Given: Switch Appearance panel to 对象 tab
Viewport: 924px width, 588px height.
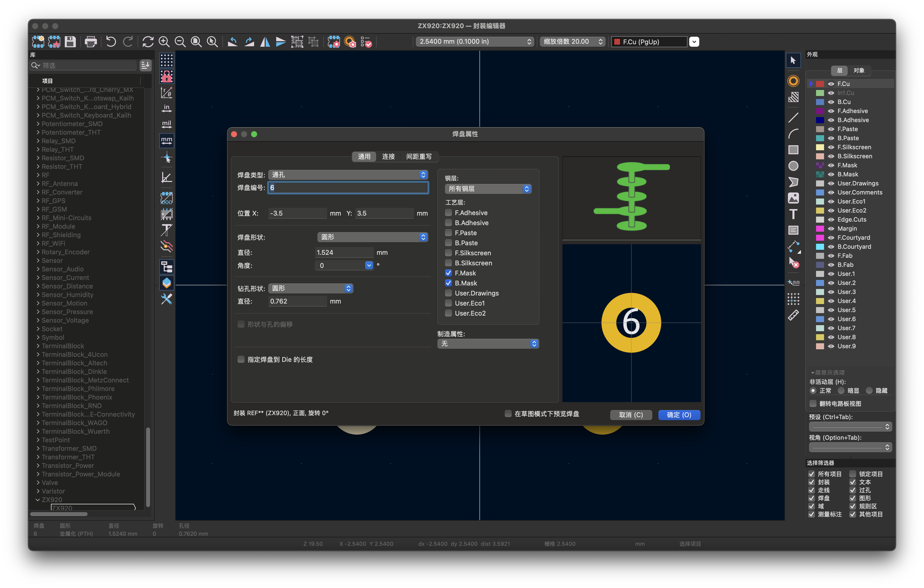Looking at the screenshot, I should (x=859, y=70).
